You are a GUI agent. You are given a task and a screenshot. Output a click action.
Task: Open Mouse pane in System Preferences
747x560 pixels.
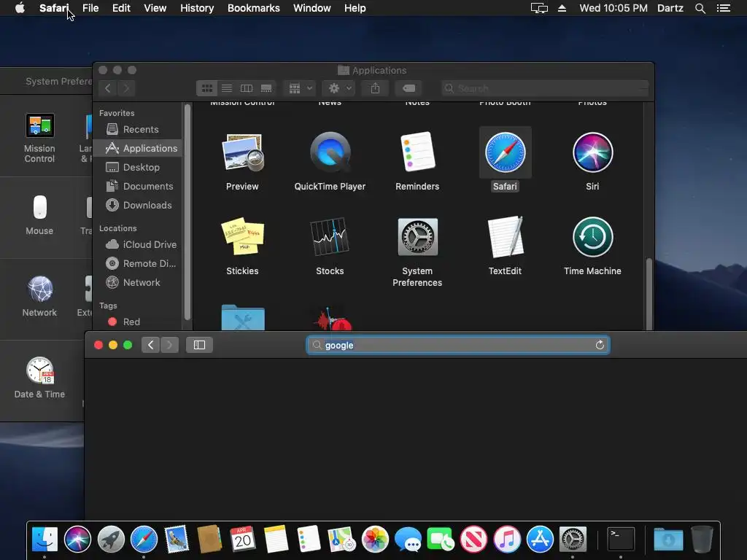[x=39, y=215]
